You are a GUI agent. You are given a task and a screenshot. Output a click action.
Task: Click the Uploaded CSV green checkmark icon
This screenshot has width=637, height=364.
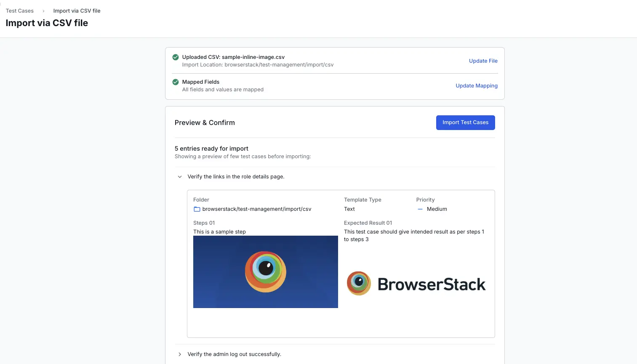point(176,57)
